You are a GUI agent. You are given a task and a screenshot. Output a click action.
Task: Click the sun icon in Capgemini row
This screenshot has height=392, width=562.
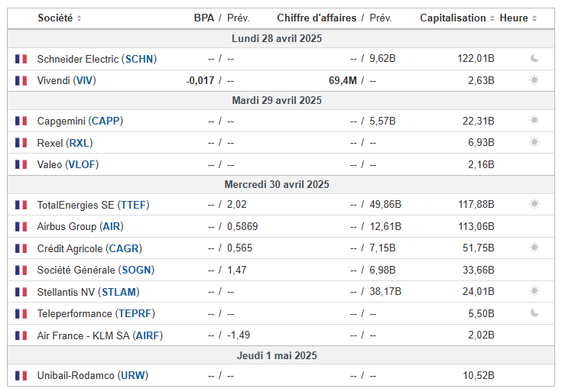point(534,120)
